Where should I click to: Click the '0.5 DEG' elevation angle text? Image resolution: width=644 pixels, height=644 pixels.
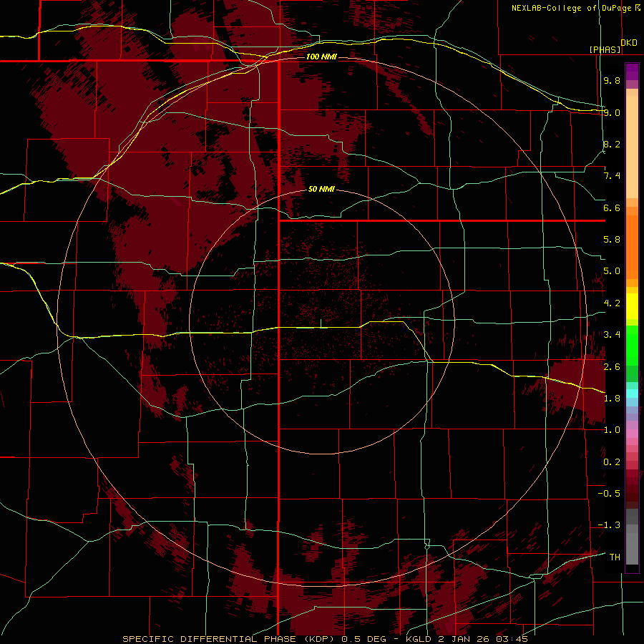[364, 639]
